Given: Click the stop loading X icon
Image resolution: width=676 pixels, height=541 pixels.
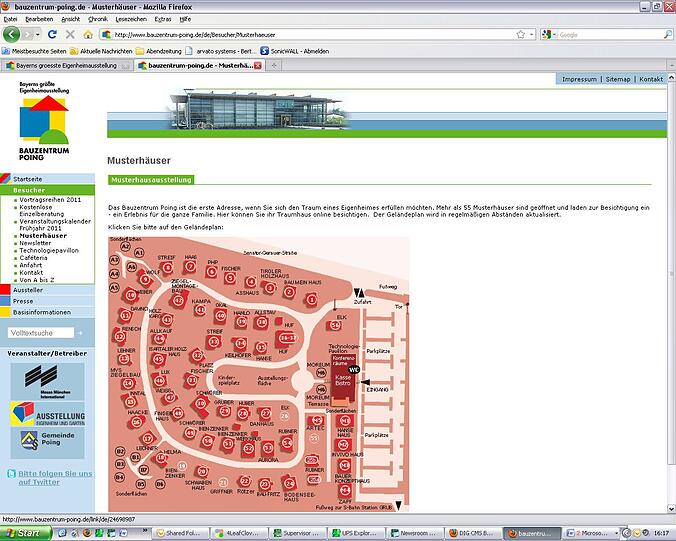Looking at the screenshot, I should point(70,34).
